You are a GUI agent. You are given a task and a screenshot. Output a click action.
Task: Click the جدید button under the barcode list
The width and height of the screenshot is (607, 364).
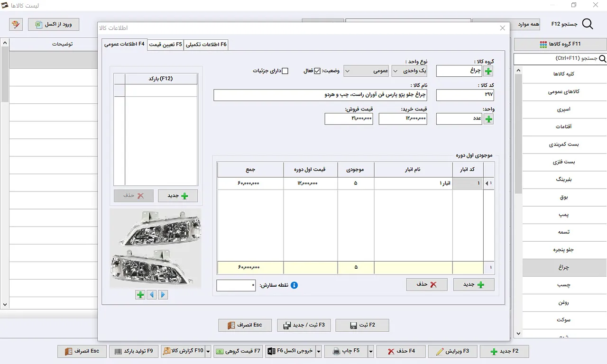coord(178,196)
